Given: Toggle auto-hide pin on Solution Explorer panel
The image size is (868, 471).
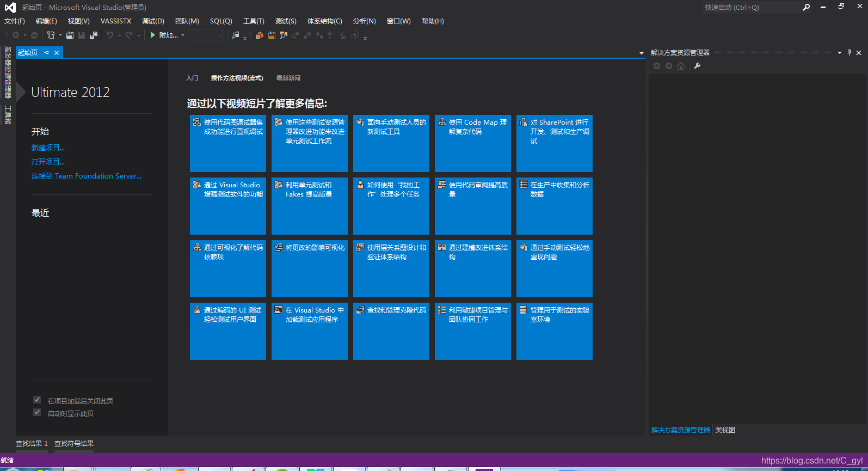Looking at the screenshot, I should [x=849, y=53].
